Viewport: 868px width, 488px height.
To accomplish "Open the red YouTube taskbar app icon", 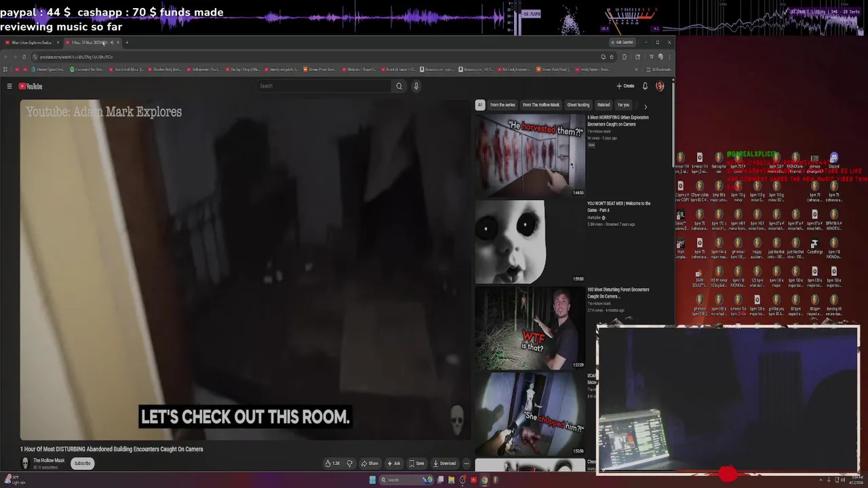I will coord(473,480).
